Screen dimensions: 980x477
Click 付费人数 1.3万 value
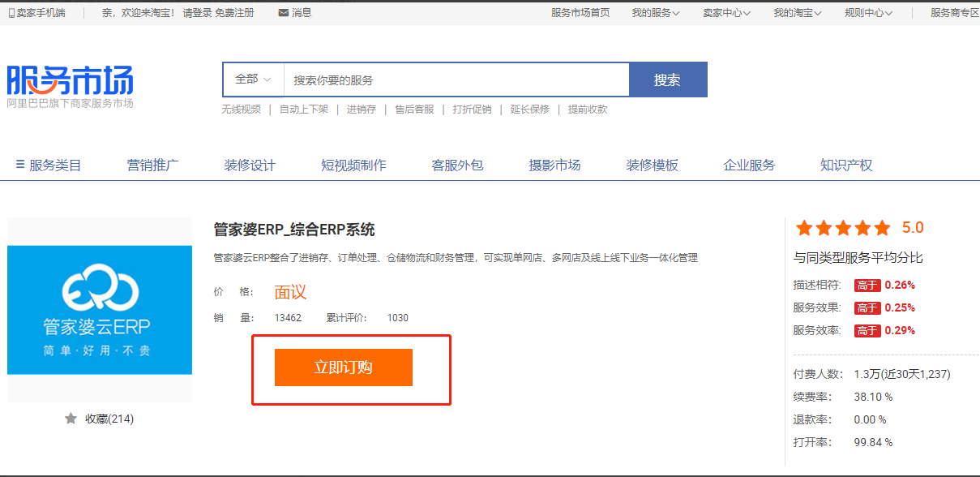tap(902, 374)
